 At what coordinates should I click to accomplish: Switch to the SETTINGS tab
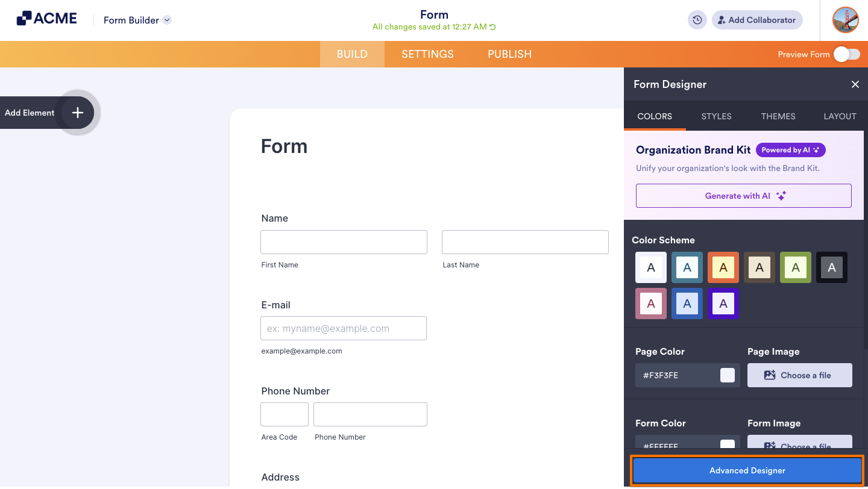[x=427, y=54]
